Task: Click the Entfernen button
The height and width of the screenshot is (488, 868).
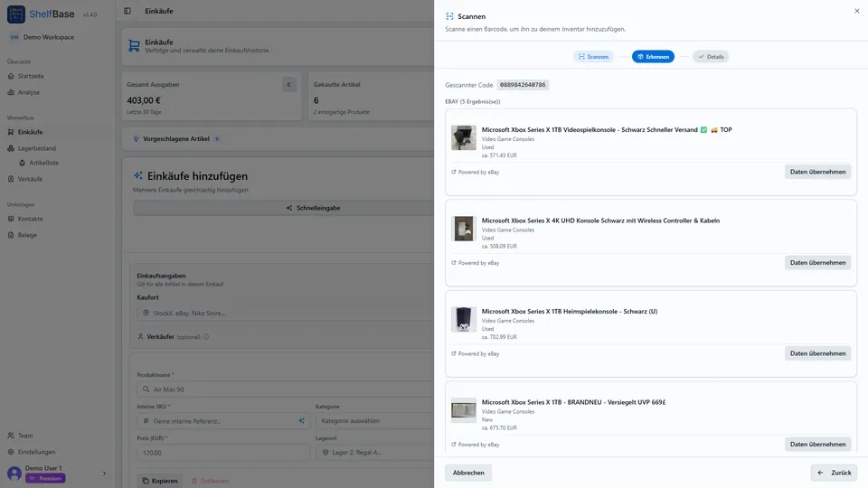Action: point(210,481)
